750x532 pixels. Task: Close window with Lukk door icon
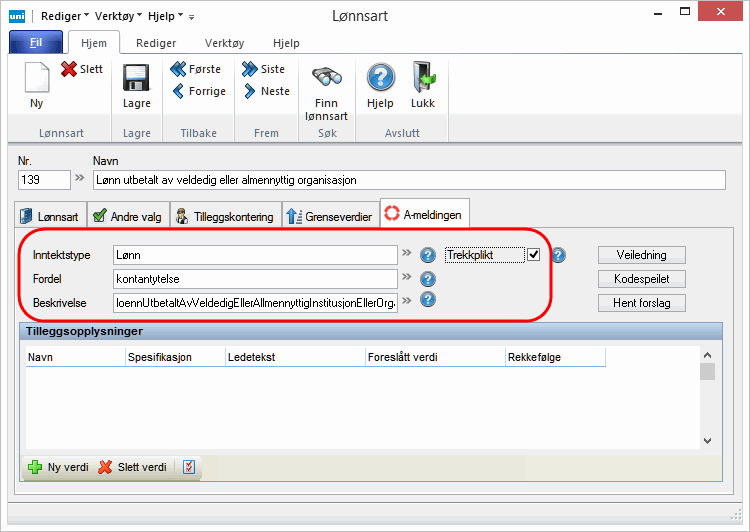coord(423,79)
